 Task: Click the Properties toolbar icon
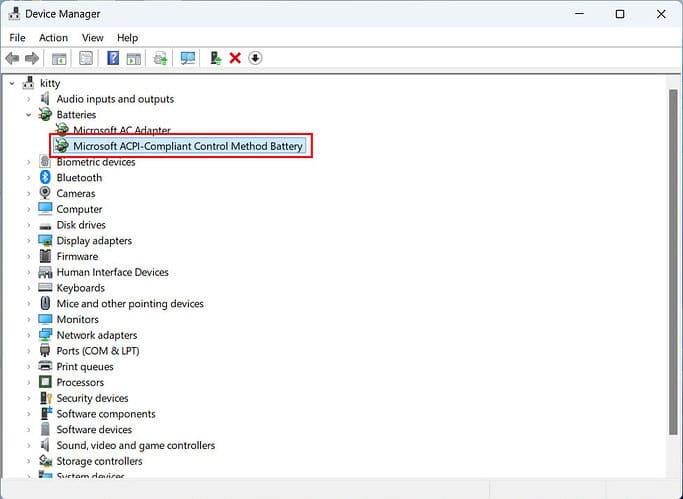[x=86, y=58]
